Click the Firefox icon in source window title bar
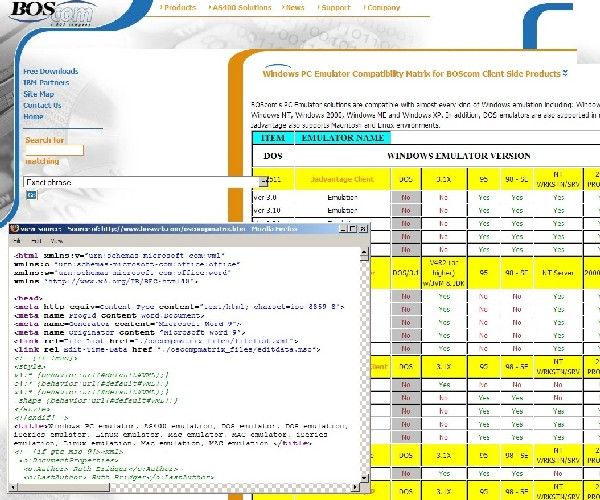Image resolution: width=600 pixels, height=500 pixels. point(15,229)
